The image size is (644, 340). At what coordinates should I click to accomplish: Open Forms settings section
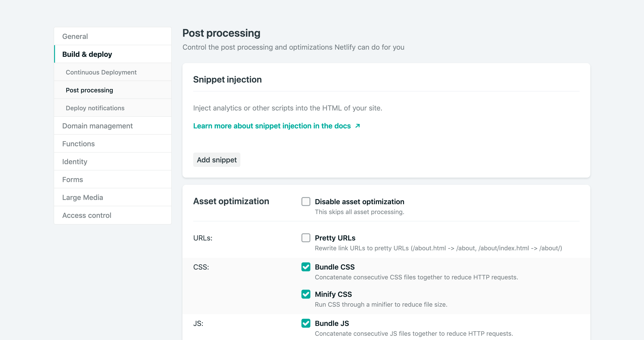click(x=72, y=179)
